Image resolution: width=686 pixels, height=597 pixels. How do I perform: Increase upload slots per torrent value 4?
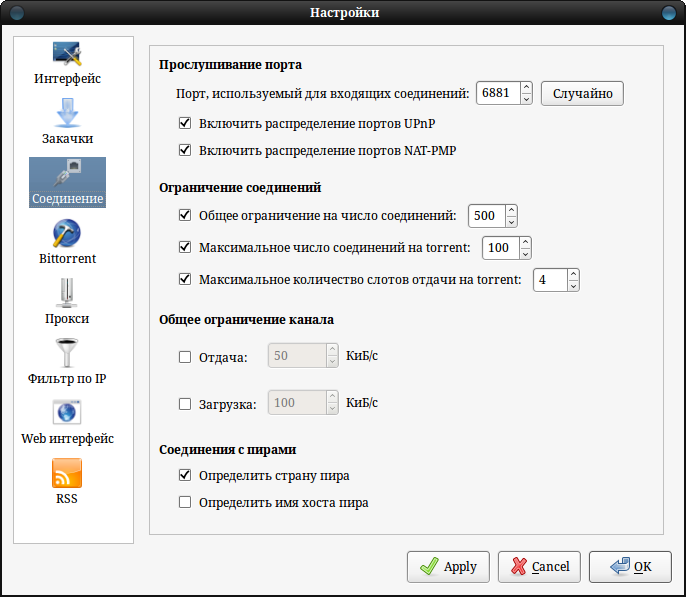click(574, 274)
